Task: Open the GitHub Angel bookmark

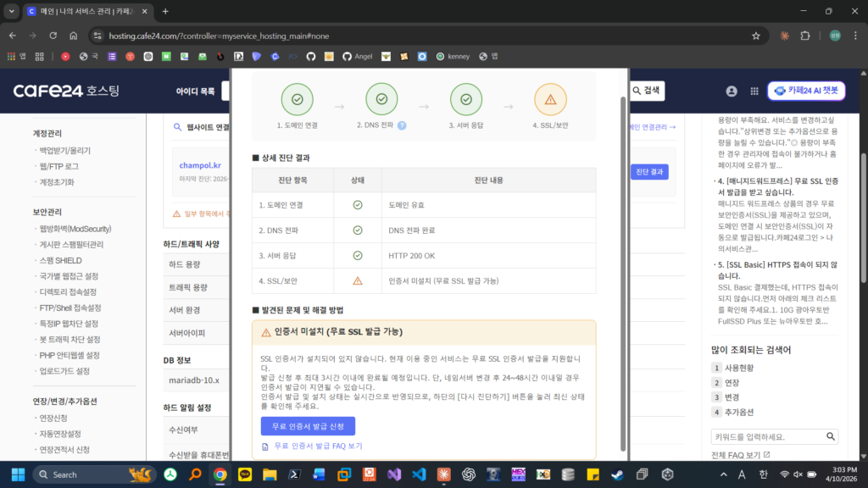Action: click(x=357, y=57)
